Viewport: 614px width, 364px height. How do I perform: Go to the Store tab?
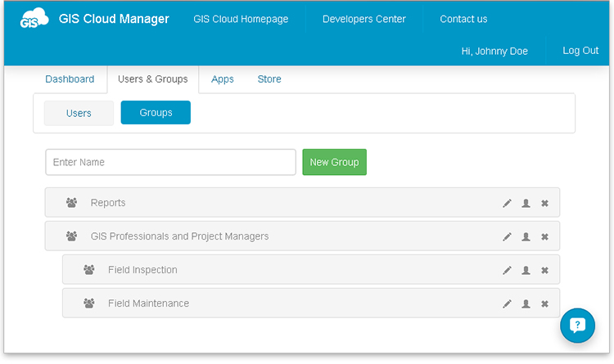point(269,79)
